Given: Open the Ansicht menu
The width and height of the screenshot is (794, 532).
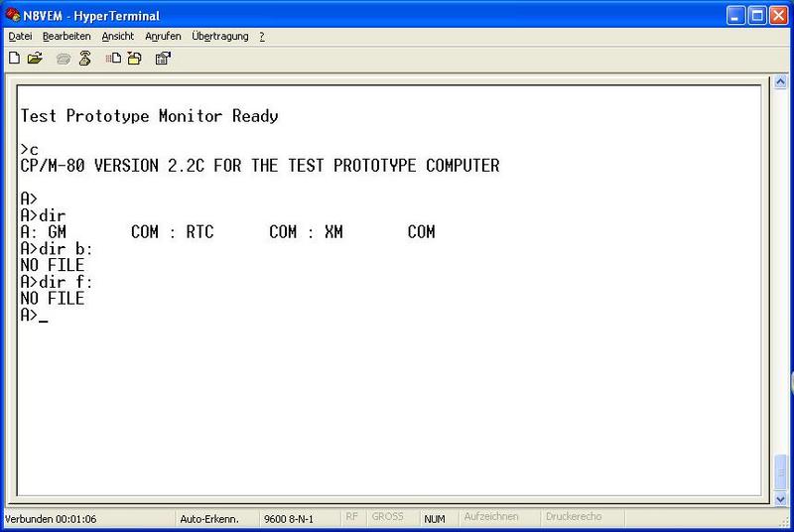Looking at the screenshot, I should [118, 36].
